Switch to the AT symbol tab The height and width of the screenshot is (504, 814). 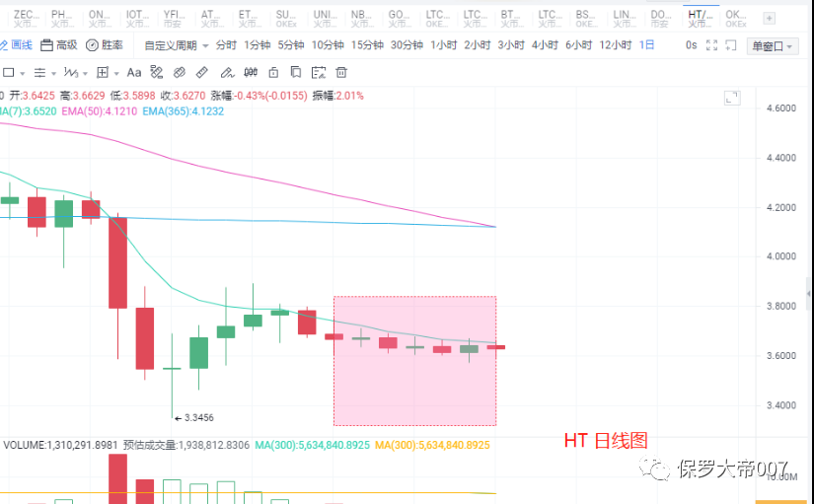pos(212,19)
